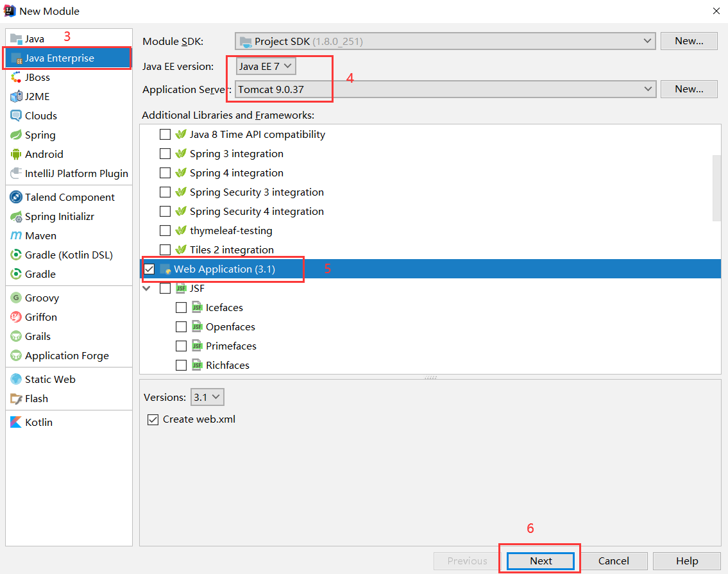Enable Java 8 Time API compatibility checkbox
This screenshot has height=574, width=728.
[x=165, y=135]
